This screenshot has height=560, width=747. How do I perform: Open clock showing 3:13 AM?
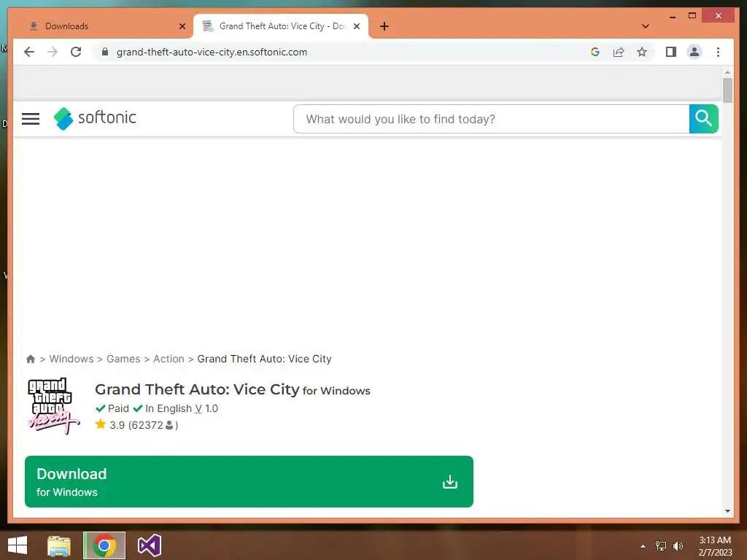coord(715,546)
